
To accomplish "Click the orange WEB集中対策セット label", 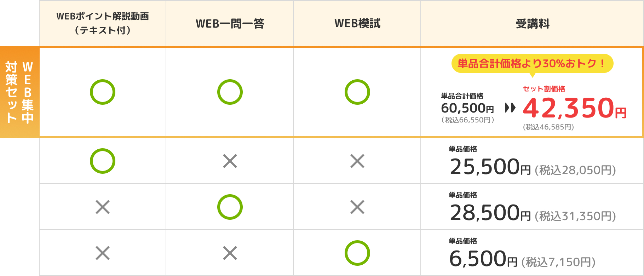I will click(x=19, y=92).
